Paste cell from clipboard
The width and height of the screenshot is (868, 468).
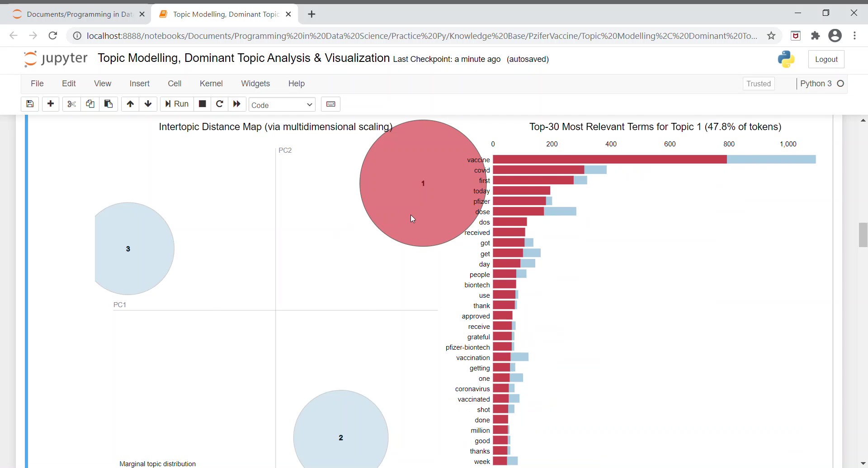coord(108,104)
